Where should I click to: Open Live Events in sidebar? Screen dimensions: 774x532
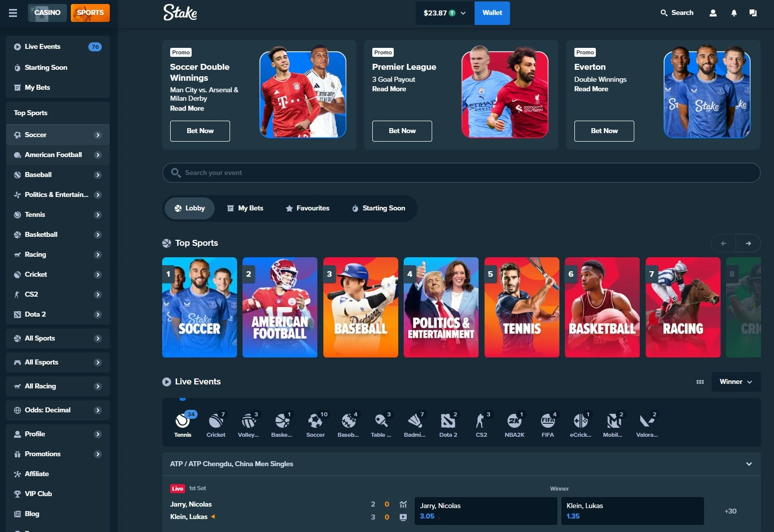(x=58, y=47)
